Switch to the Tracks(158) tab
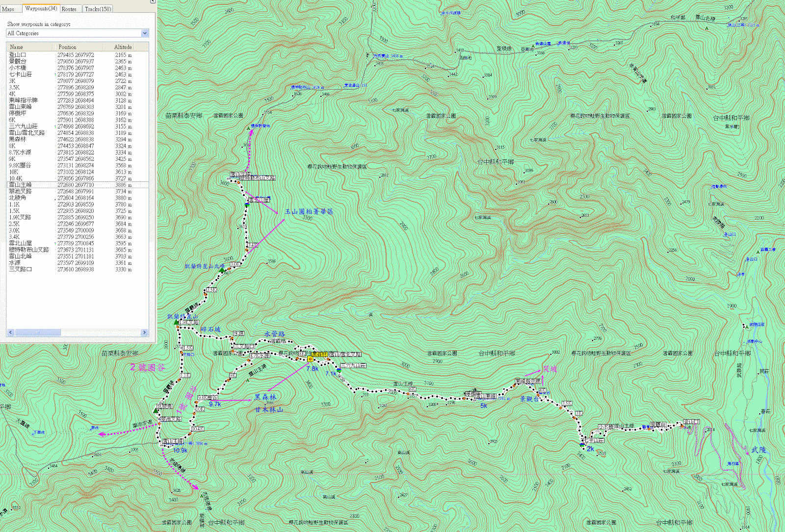This screenshot has width=785, height=532. click(98, 9)
